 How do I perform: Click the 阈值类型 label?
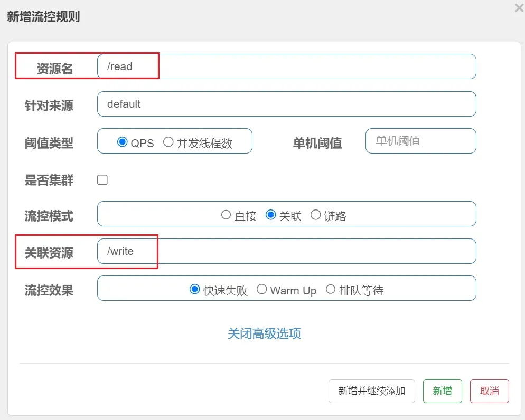pyautogui.click(x=49, y=142)
